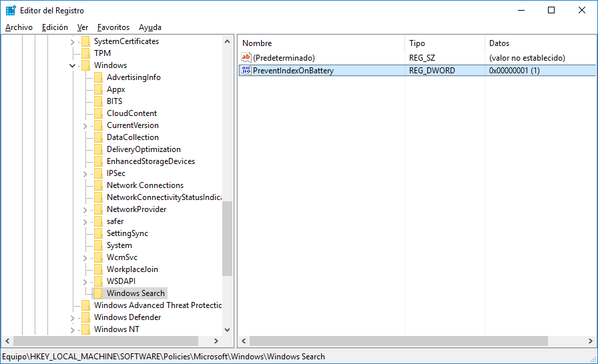Select the DeliveryOptimization tree key label

(x=143, y=149)
